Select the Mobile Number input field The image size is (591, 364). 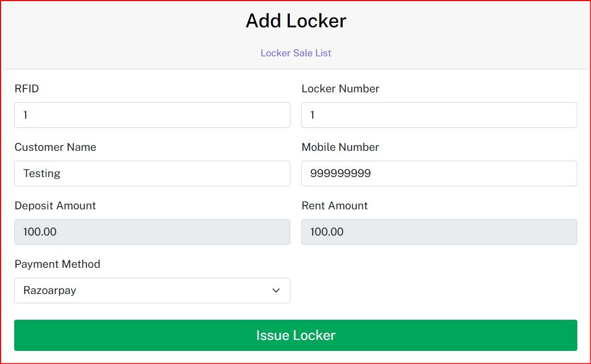pyautogui.click(x=439, y=174)
